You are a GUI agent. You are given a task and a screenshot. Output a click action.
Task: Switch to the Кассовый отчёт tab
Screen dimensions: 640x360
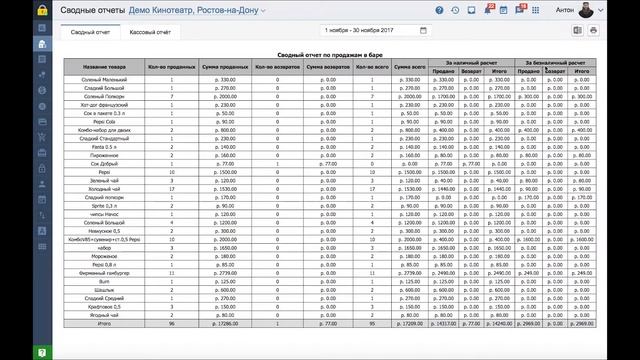pos(150,32)
